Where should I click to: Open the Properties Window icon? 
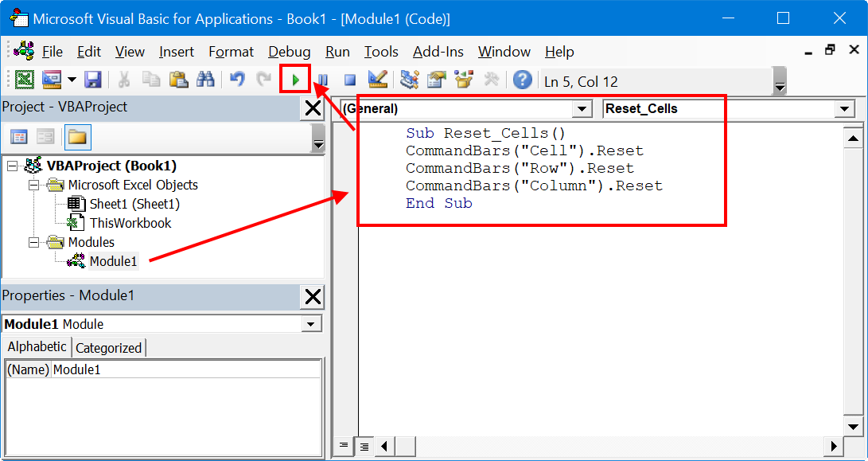pyautogui.click(x=436, y=80)
